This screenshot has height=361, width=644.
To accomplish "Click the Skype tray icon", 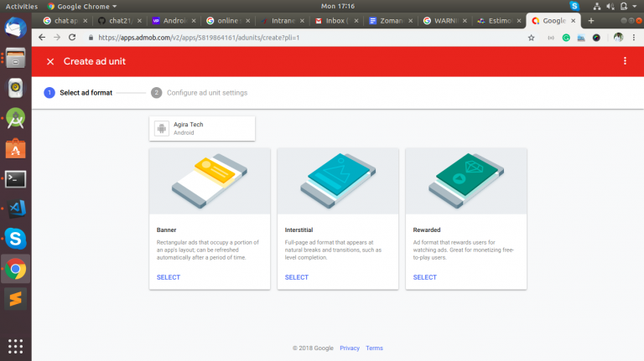I will tap(574, 6).
